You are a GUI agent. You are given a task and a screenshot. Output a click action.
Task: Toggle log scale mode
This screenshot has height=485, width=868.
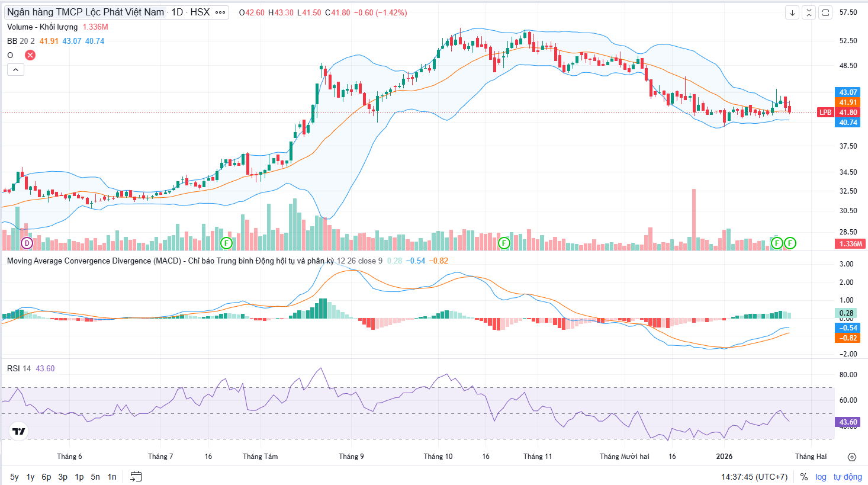(x=821, y=477)
